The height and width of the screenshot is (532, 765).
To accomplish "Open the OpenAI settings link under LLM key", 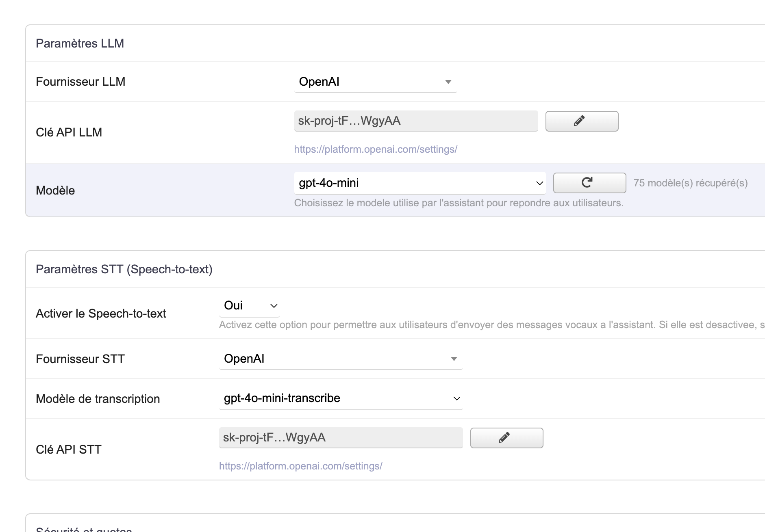I will [x=376, y=149].
